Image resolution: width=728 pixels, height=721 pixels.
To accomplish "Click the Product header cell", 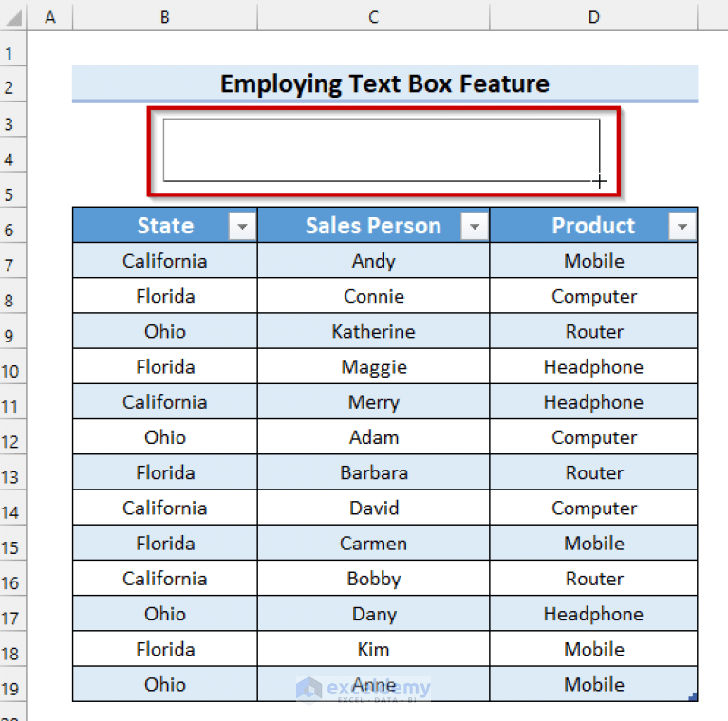I will click(593, 225).
